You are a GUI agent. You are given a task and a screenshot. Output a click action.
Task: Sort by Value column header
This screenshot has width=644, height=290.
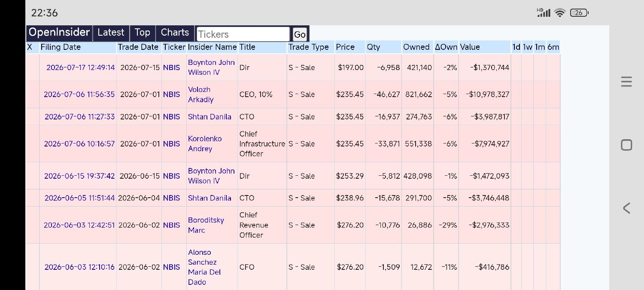click(470, 47)
